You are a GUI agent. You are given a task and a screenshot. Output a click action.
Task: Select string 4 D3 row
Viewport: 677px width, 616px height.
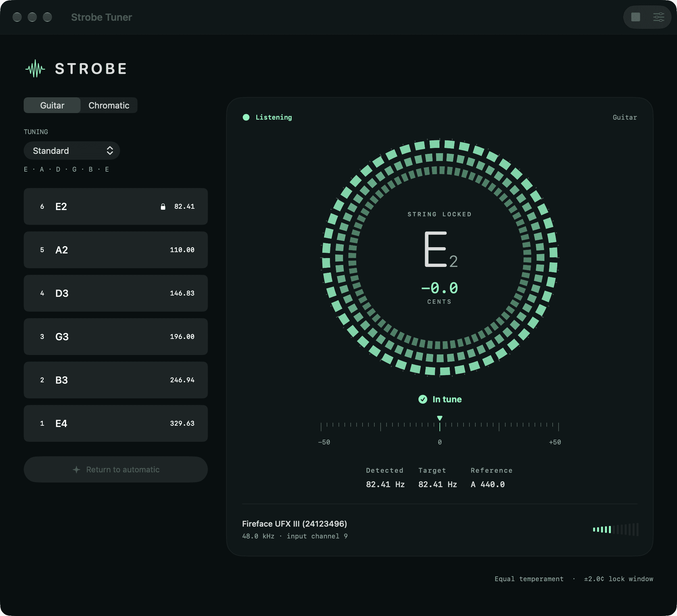pos(115,293)
